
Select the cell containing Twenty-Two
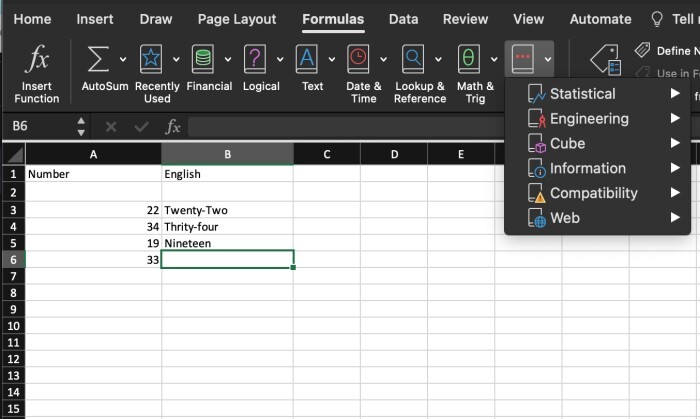point(227,211)
